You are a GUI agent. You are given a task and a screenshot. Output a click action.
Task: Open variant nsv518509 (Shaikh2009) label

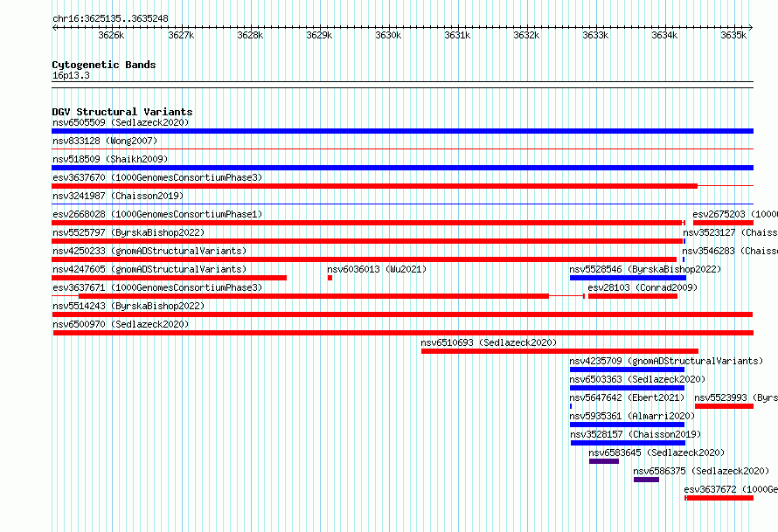pyautogui.click(x=110, y=159)
